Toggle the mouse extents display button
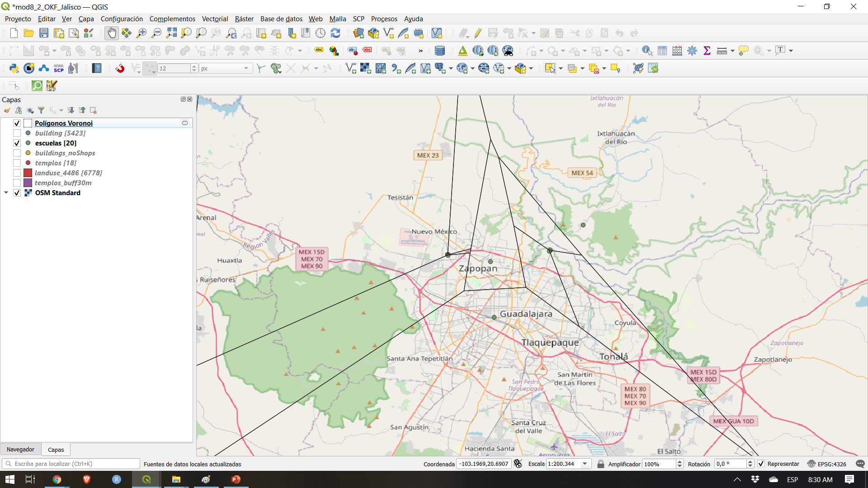 point(518,464)
